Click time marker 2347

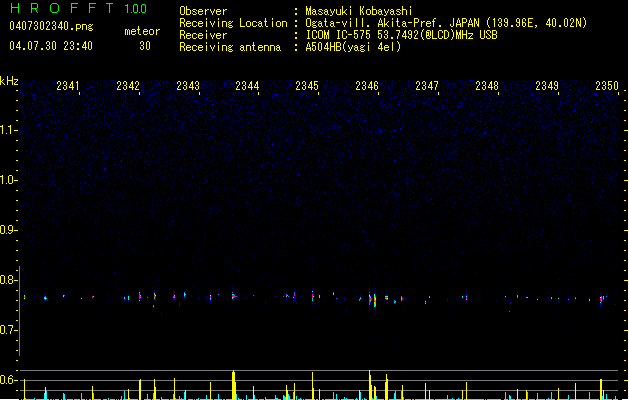point(427,86)
